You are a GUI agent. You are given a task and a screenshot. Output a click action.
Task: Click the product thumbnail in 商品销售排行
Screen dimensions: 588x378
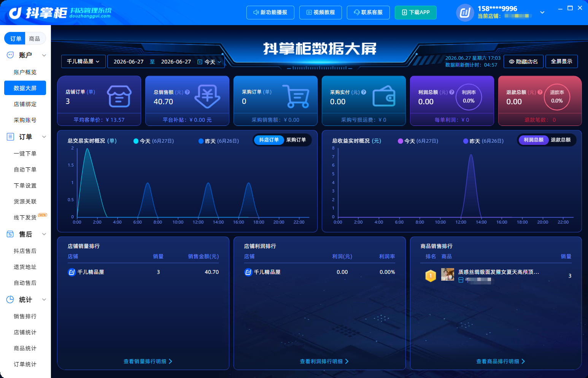[x=448, y=274]
